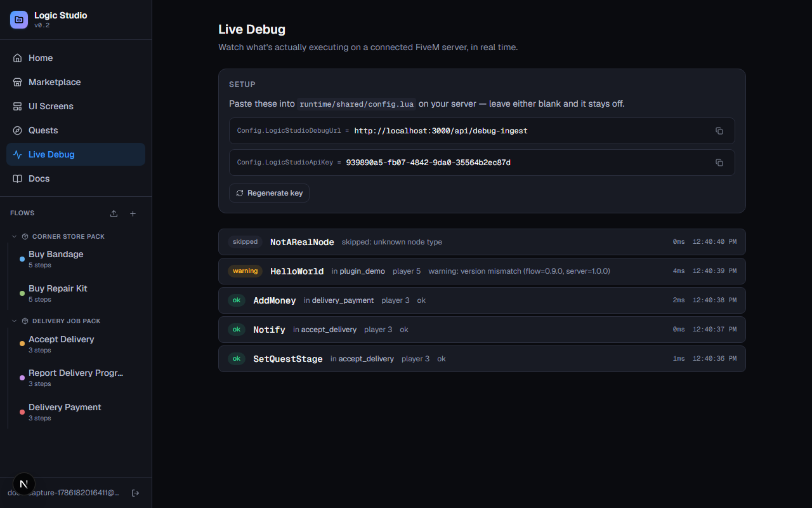The image size is (812, 508).
Task: Copy the LogicStudioApiKey config line
Action: tap(719, 163)
